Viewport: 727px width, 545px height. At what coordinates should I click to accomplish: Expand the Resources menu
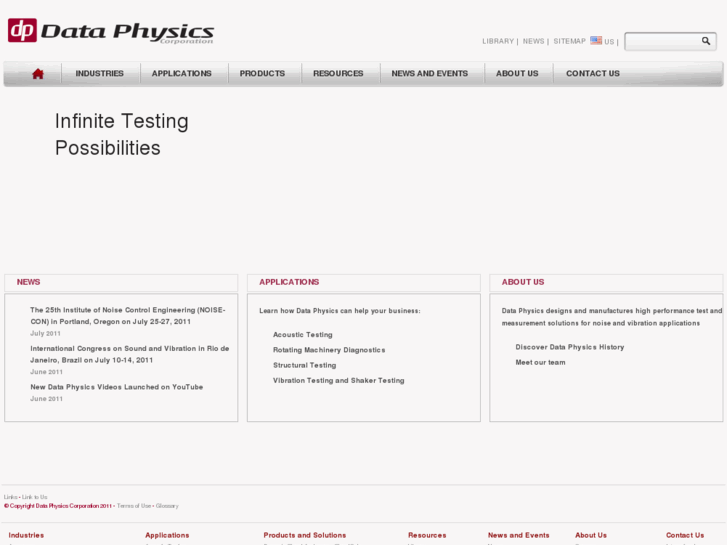pyautogui.click(x=338, y=73)
